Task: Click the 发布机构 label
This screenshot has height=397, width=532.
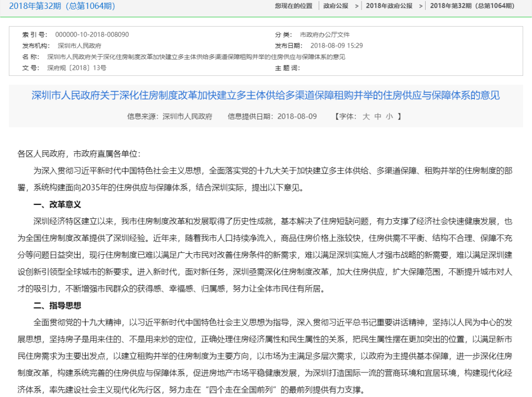Action: 35,46
